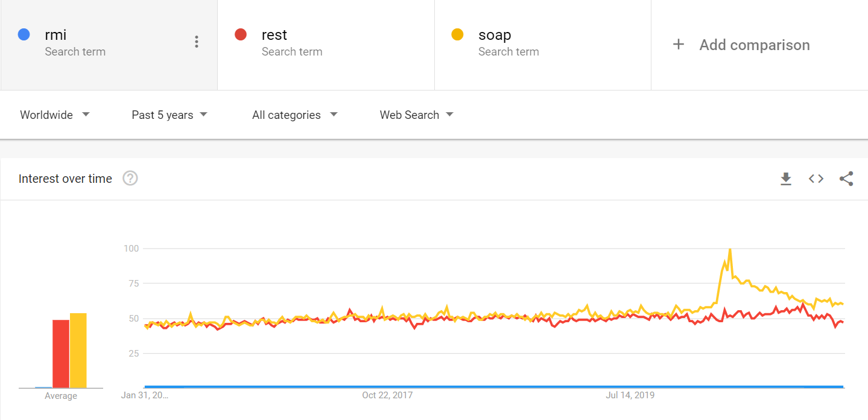Expand the Web Search type dropdown
Viewport: 868px width, 420px height.
[416, 115]
